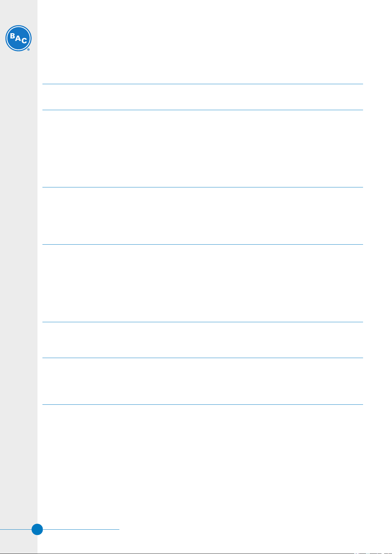Click the solid blue page-number circle
The width and height of the screenshot is (392, 554).
pyautogui.click(x=37, y=529)
